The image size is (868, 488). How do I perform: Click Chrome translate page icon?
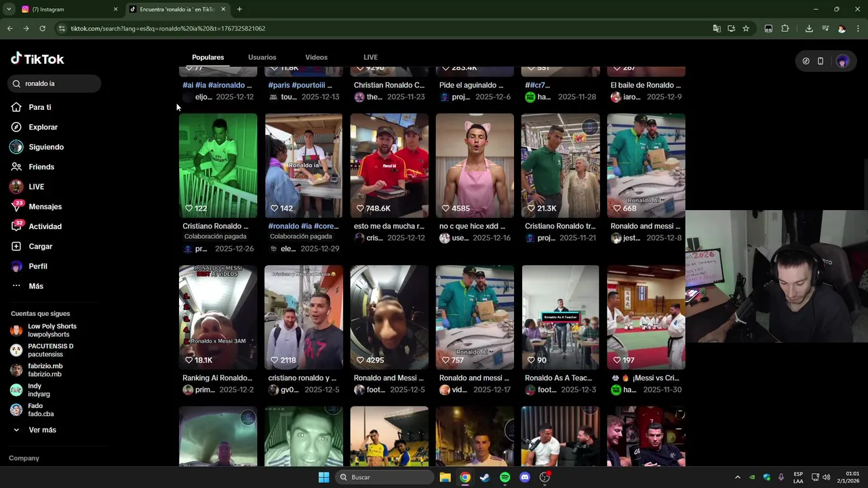[x=717, y=28]
